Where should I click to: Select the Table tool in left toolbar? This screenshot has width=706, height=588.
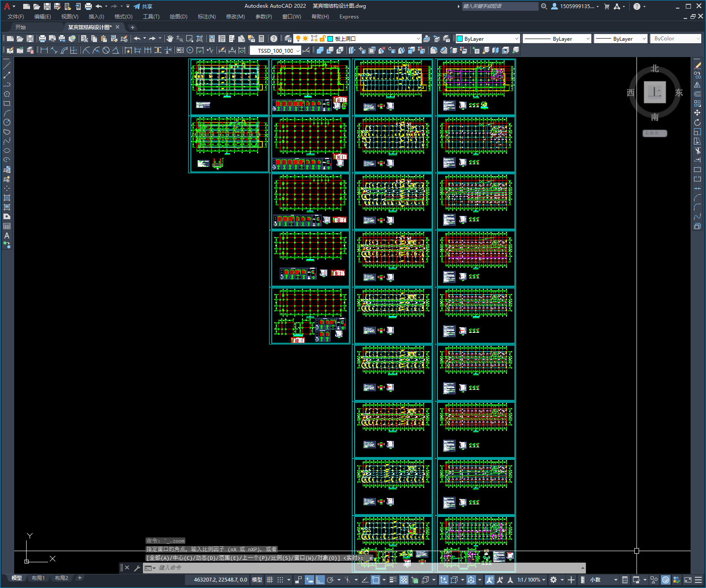(7, 226)
